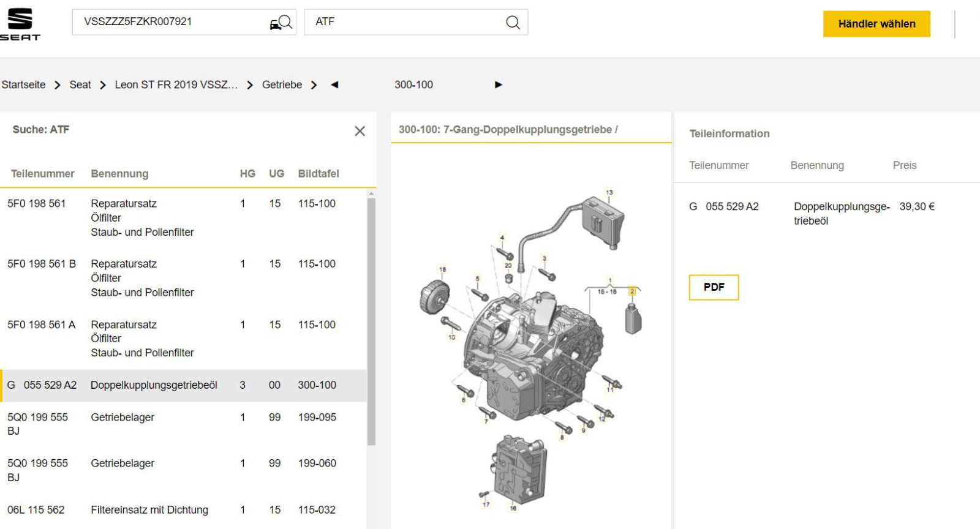Screen dimensions: 980x529
Task: Select the Doppelkupplungsgetriebeöl result row
Action: pyautogui.click(x=153, y=385)
